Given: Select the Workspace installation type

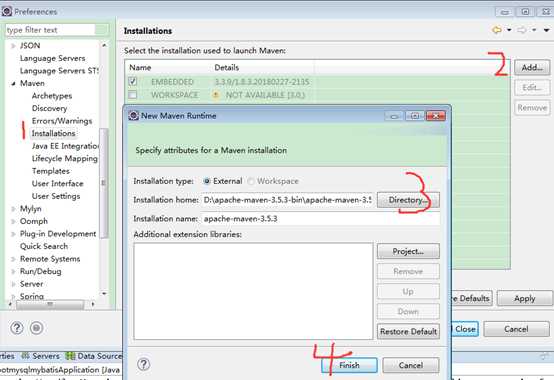Looking at the screenshot, I should point(251,181).
